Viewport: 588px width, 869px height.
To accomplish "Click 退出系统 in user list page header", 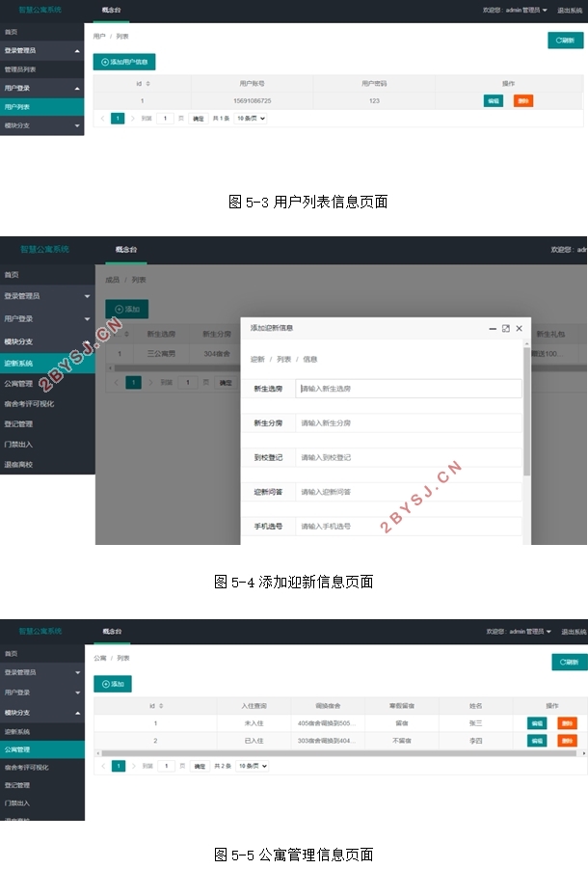I will tap(569, 11).
